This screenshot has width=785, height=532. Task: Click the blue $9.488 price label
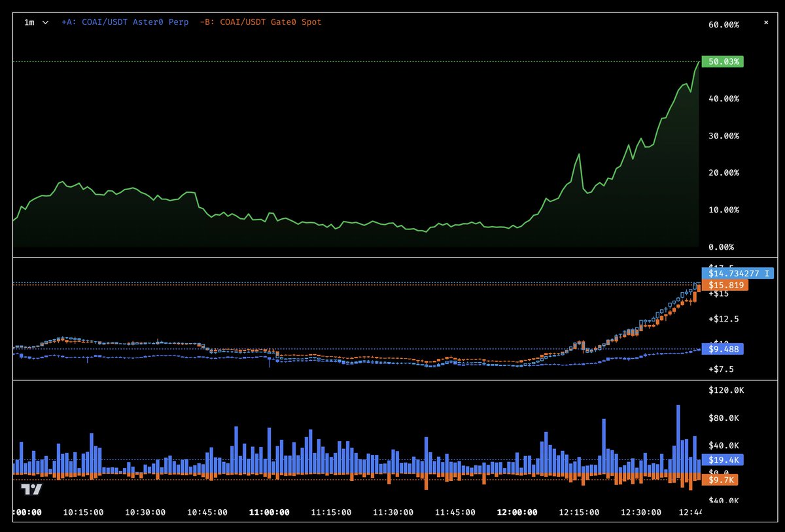(x=722, y=349)
